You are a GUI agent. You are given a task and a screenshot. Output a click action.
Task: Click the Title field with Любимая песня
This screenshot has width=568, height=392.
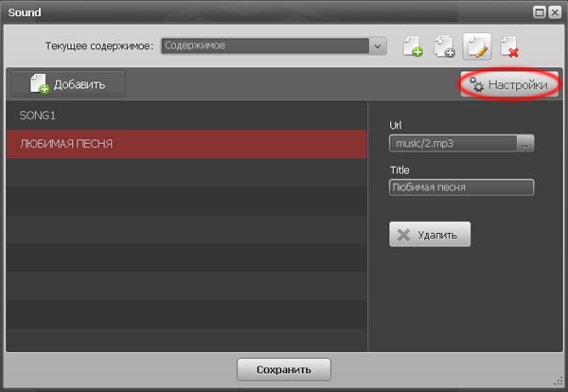461,187
